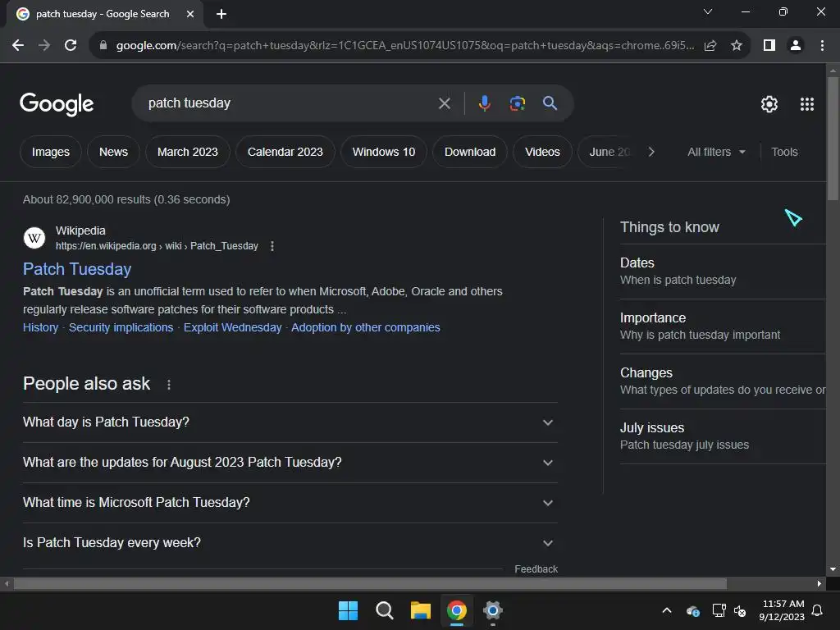Open Google apps grid

tap(807, 104)
